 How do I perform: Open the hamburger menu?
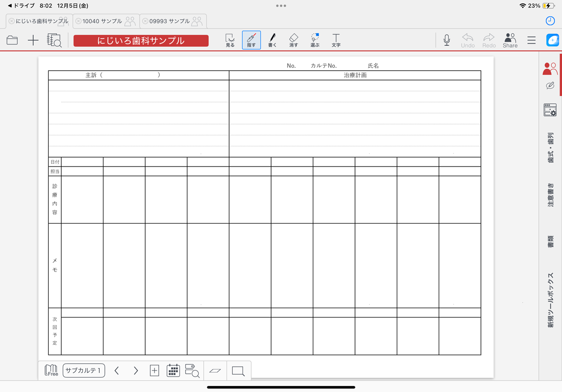532,41
